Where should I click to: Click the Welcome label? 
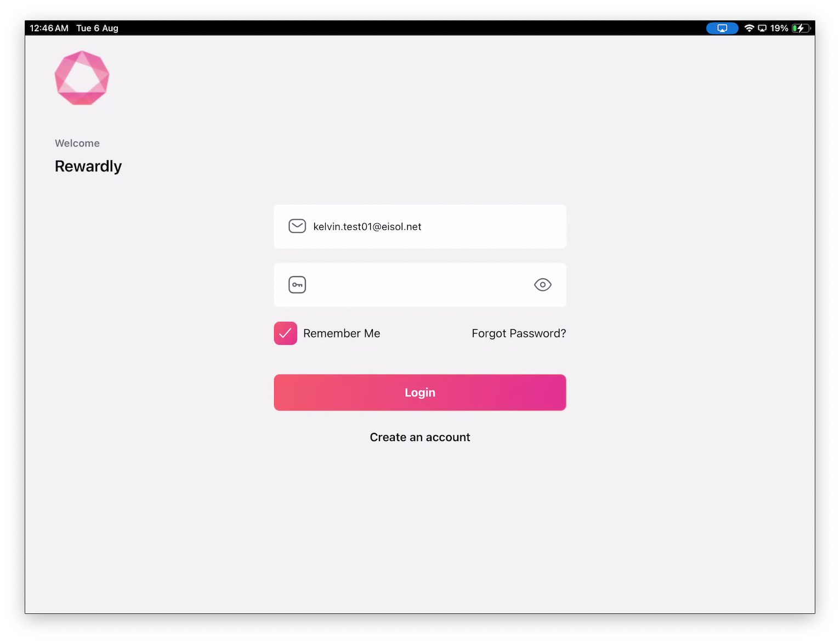point(77,143)
